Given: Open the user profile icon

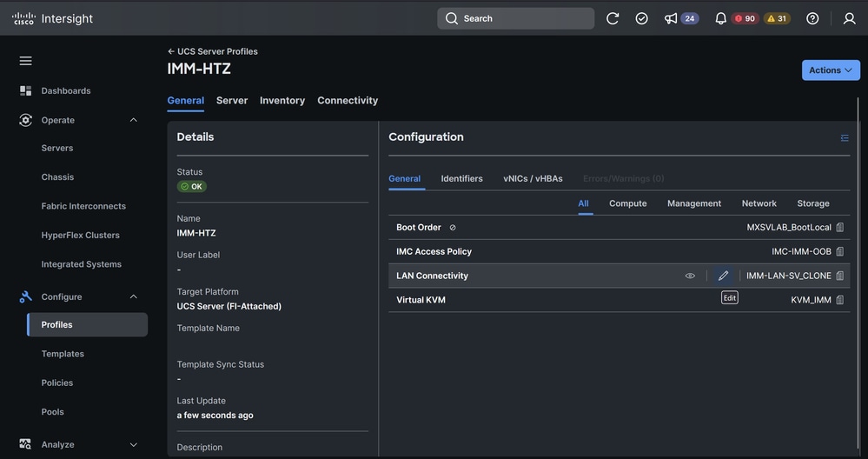Looking at the screenshot, I should coord(849,18).
